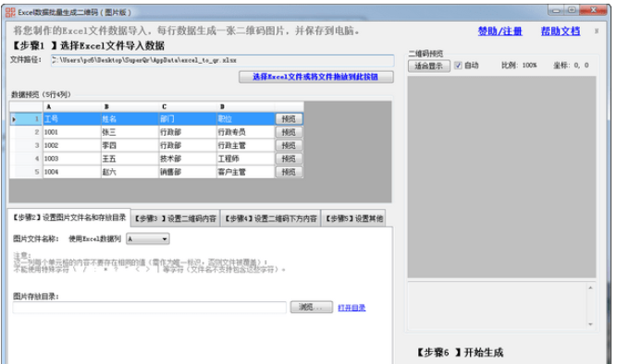Select the header cell 姓名

point(130,118)
